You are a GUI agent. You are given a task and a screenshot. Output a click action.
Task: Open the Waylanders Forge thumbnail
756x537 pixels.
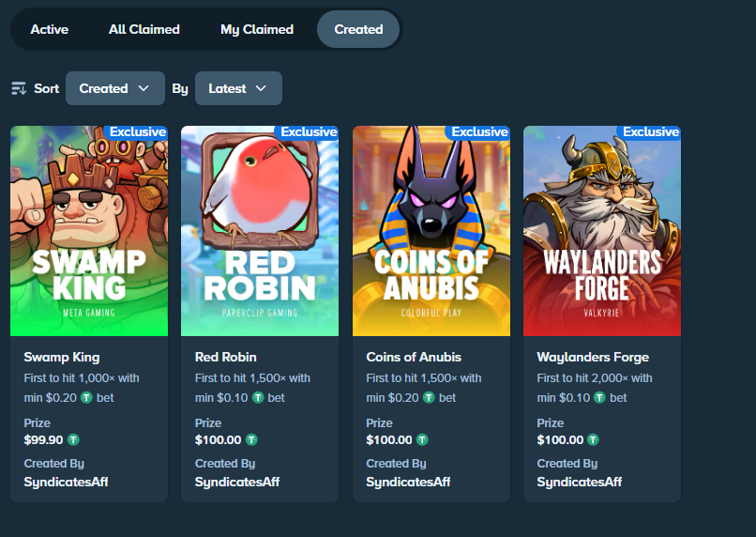602,231
